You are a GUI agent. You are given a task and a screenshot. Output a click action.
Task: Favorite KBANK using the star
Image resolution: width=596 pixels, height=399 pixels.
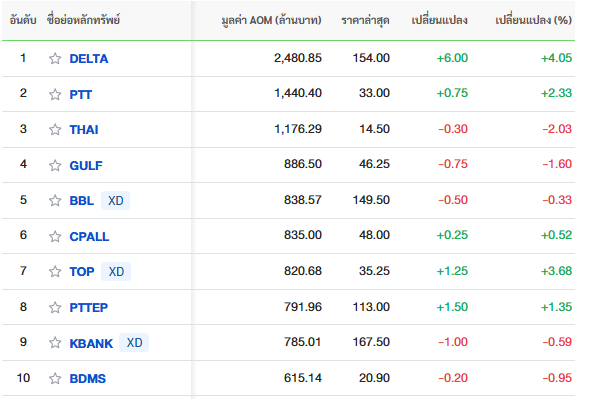[55, 343]
